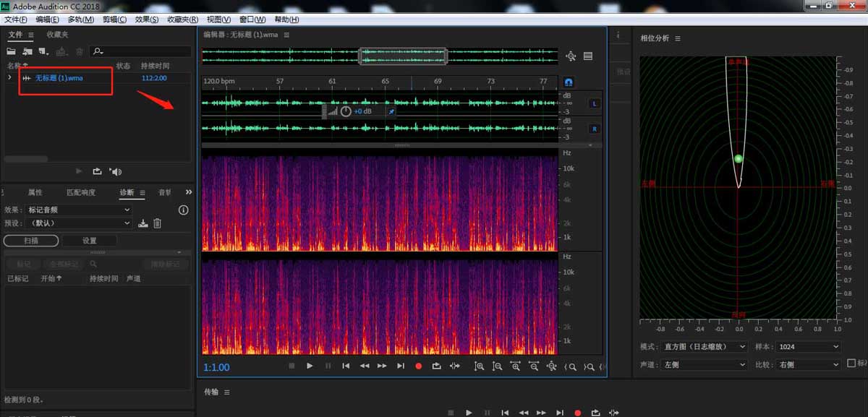Toggle the right channel R button
The width and height of the screenshot is (868, 417).
tap(595, 129)
